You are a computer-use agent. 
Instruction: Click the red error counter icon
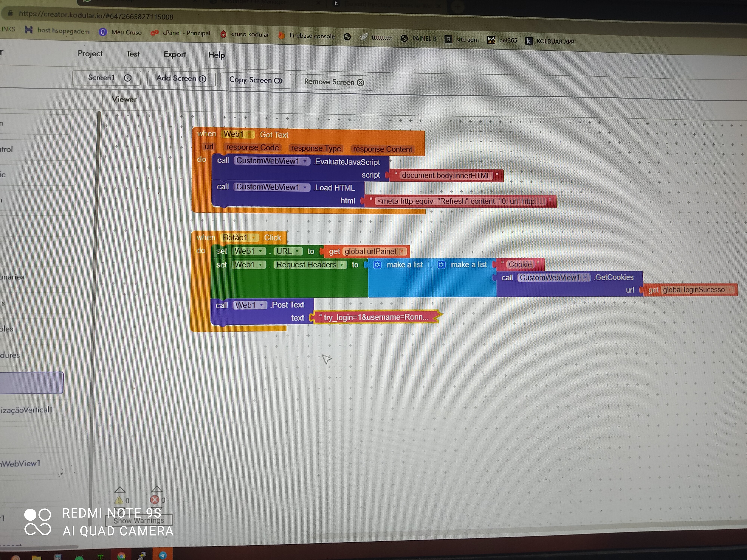[x=155, y=500]
